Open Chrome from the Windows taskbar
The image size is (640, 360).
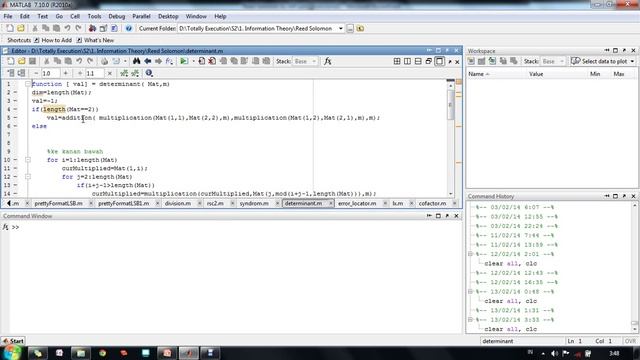102,353
